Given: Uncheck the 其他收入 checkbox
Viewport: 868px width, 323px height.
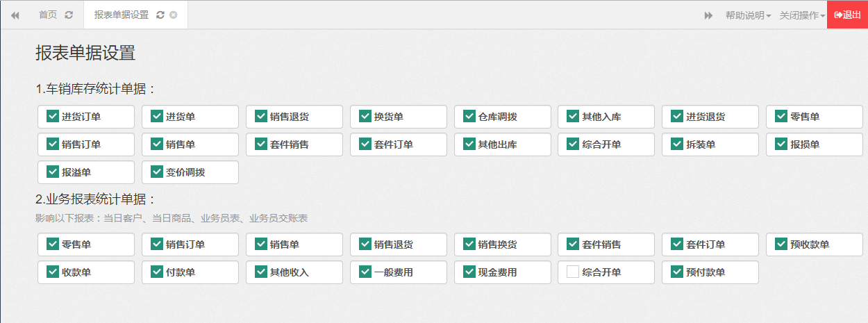Looking at the screenshot, I should (260, 272).
